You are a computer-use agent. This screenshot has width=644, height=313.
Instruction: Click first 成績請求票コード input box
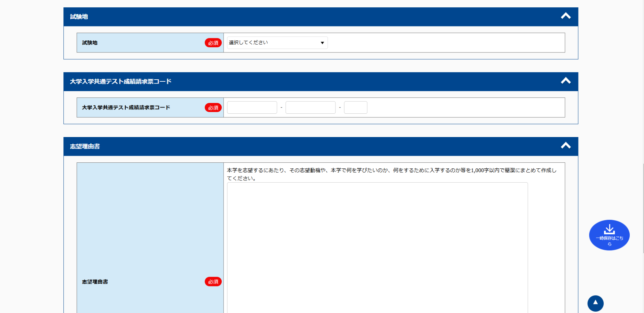(252, 107)
